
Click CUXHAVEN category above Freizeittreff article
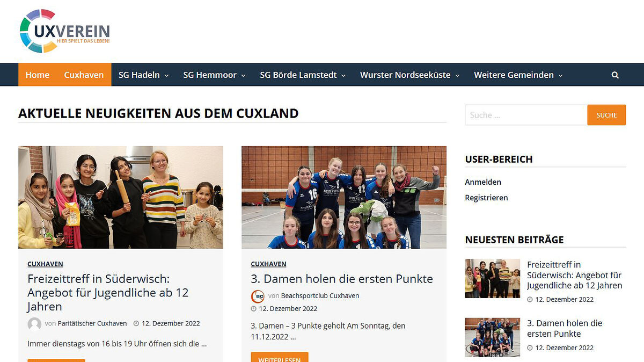(x=45, y=264)
